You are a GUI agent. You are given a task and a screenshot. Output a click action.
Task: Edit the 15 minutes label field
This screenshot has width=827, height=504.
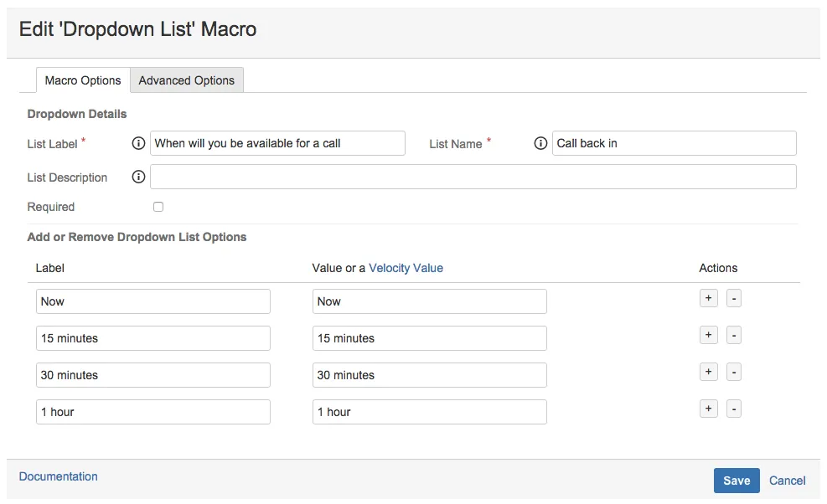click(x=153, y=338)
